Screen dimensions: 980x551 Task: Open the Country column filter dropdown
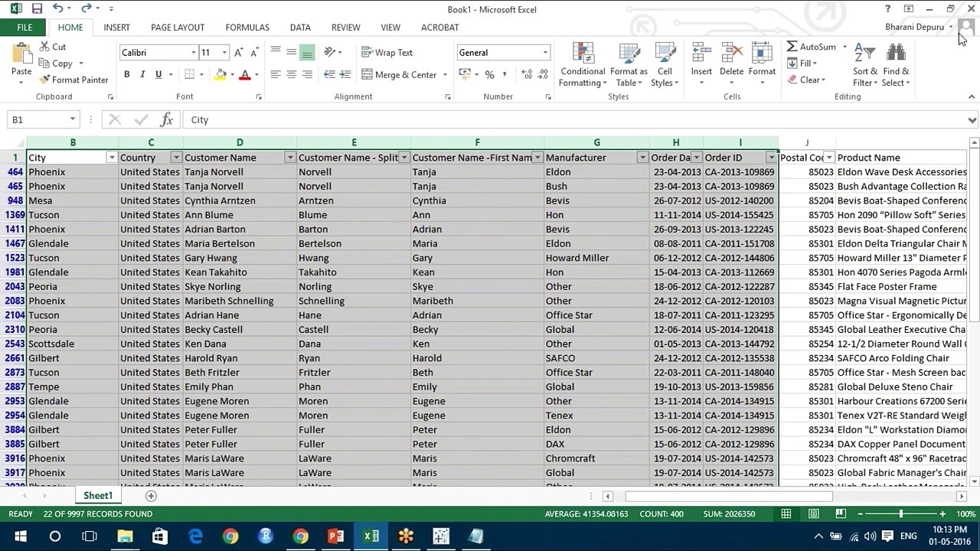coord(176,158)
